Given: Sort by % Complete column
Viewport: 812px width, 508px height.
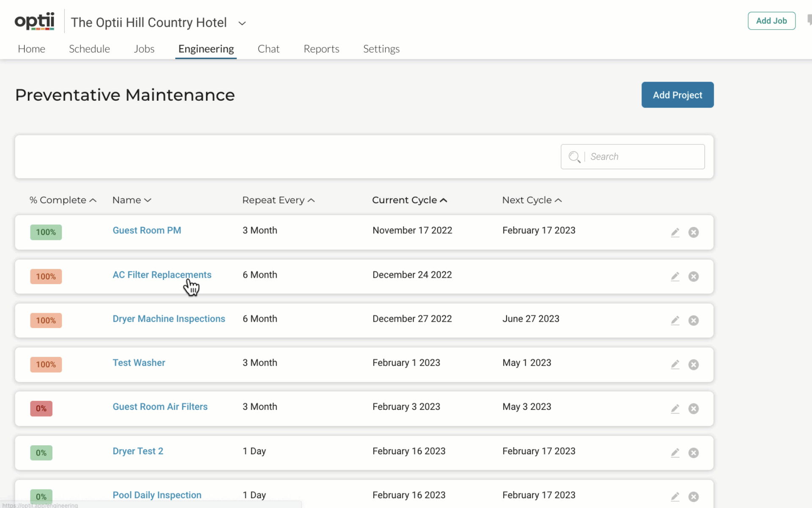Looking at the screenshot, I should [63, 200].
